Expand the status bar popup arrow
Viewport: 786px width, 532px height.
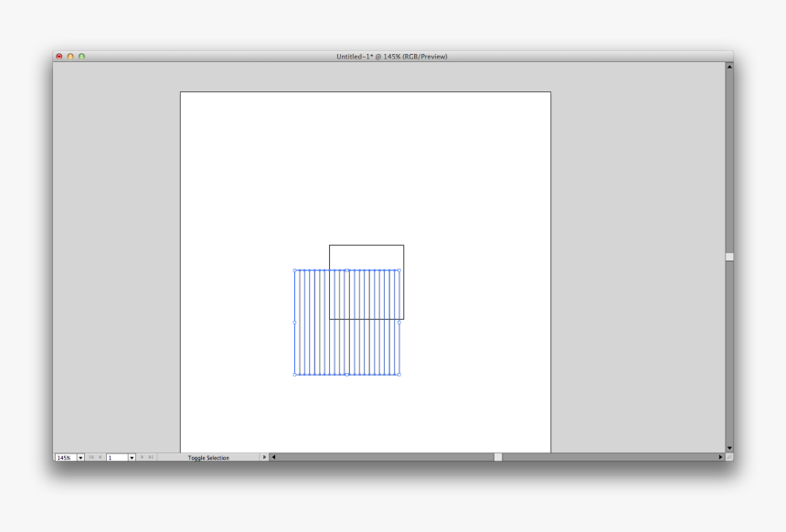point(264,457)
